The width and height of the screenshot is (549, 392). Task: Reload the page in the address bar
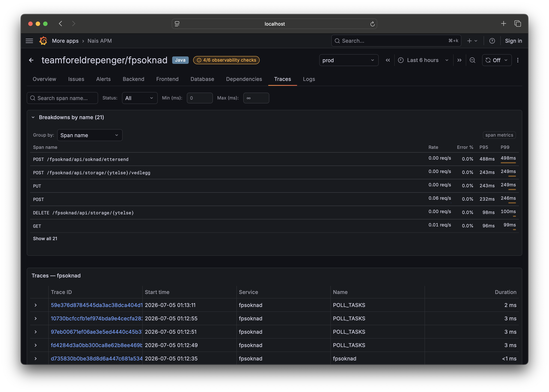click(372, 24)
